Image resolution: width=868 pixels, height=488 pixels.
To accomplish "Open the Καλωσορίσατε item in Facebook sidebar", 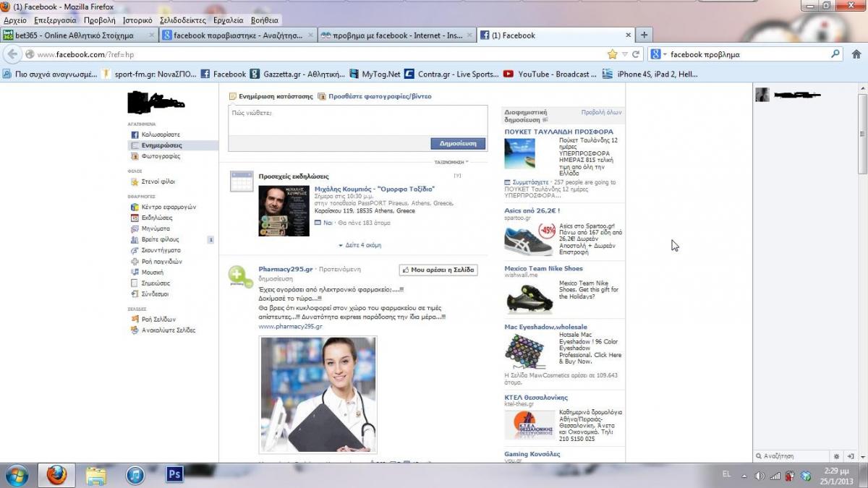I will (x=161, y=134).
